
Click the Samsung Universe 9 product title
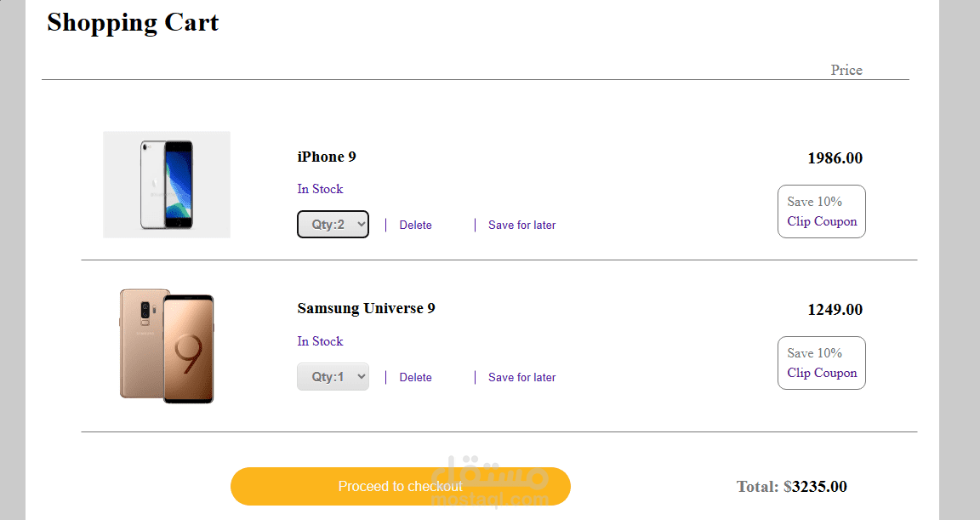pos(366,308)
